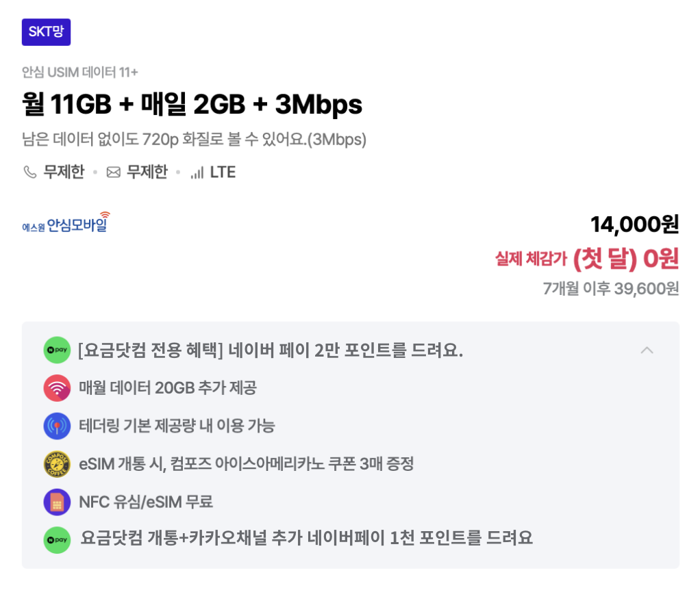Select the tethering antenna icon

pos(58,426)
